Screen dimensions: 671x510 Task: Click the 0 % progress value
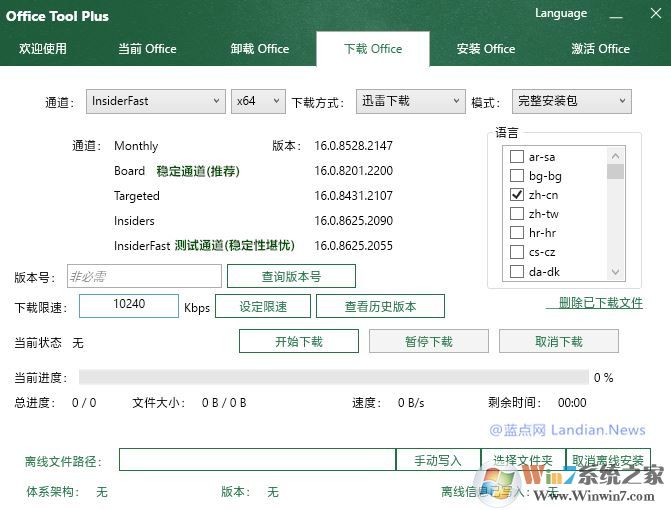coord(603,377)
